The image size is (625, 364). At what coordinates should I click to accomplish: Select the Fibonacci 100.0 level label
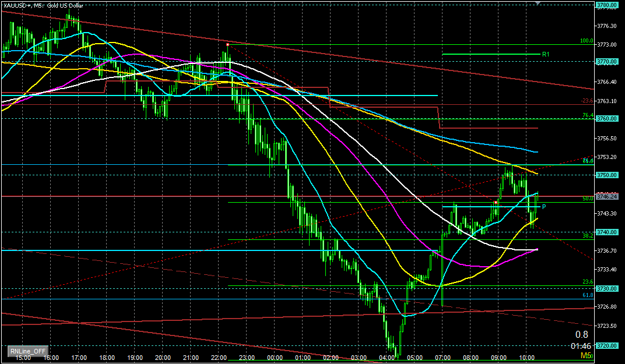click(586, 41)
